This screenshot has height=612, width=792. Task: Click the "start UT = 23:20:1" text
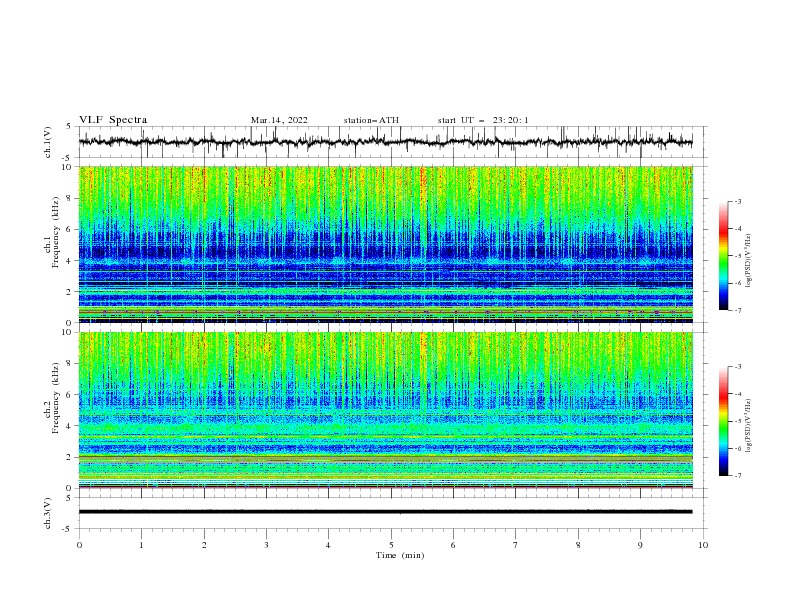[x=483, y=120]
